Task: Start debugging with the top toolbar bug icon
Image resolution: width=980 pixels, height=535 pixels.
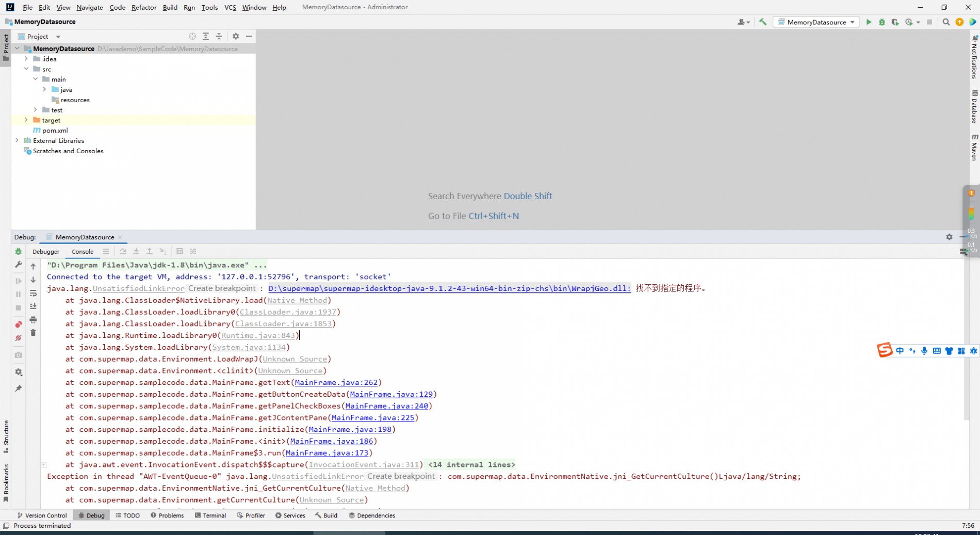Action: click(x=882, y=22)
